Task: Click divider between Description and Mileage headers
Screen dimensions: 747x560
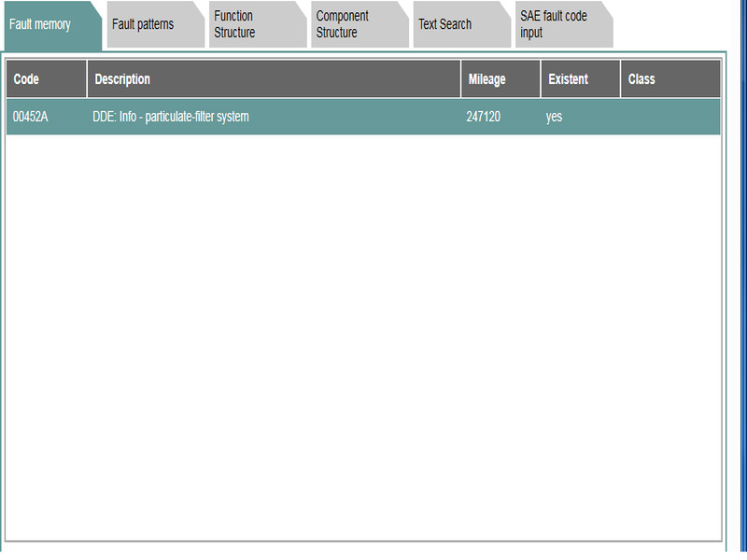Action: click(461, 79)
